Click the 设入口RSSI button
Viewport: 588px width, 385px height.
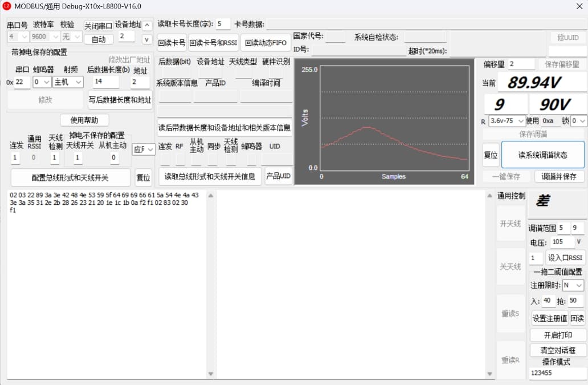click(x=565, y=258)
